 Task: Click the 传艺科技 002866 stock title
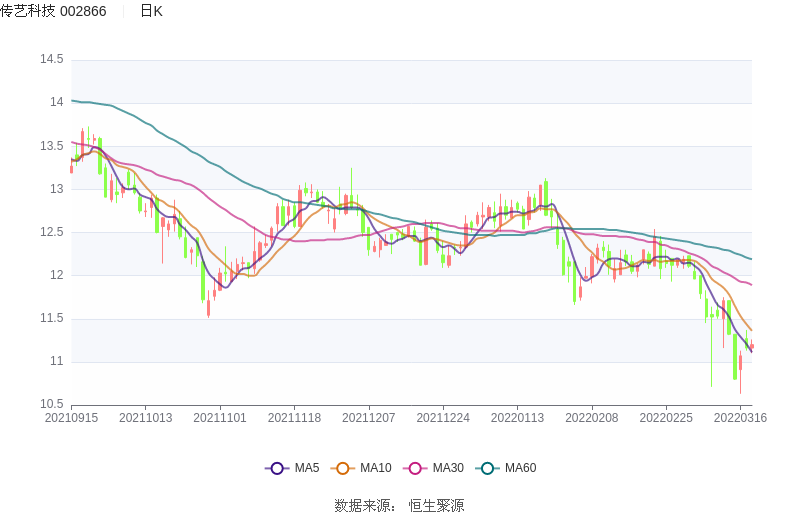pos(54,11)
